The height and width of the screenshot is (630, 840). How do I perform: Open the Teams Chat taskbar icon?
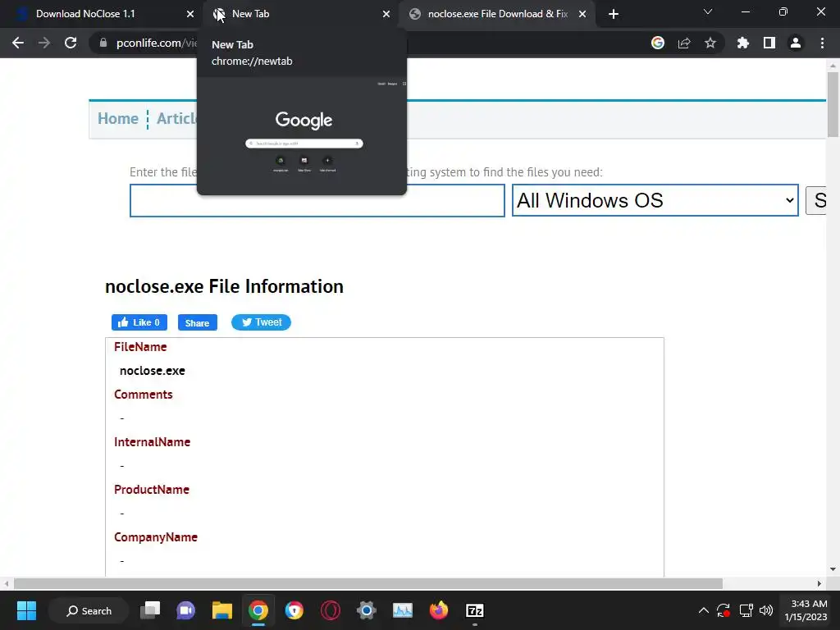[x=186, y=610]
